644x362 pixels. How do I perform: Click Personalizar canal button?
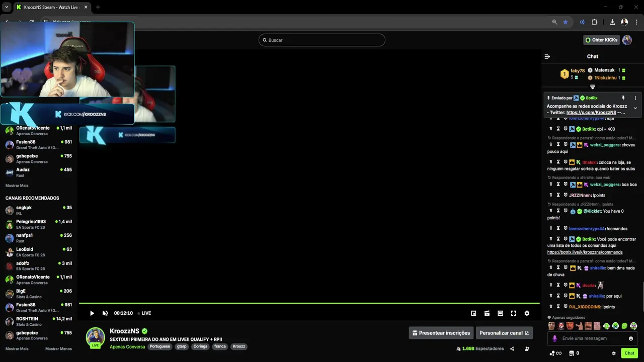point(504,333)
